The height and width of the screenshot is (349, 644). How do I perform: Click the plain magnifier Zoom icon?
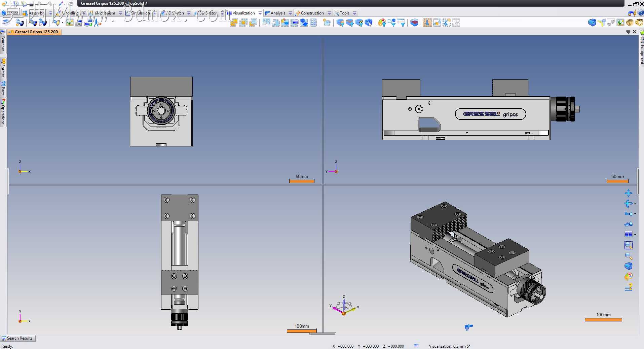(628, 256)
